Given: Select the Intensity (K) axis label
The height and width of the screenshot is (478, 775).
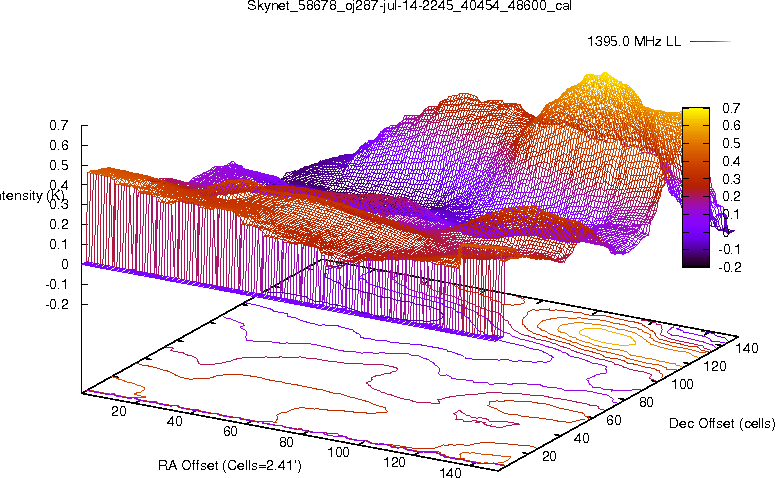Looking at the screenshot, I should pos(31,195).
